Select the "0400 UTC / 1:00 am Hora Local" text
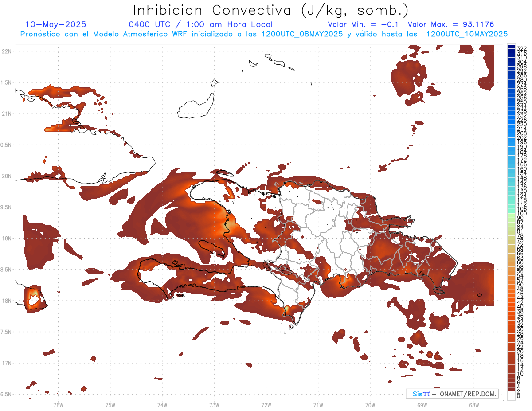 pyautogui.click(x=200, y=24)
